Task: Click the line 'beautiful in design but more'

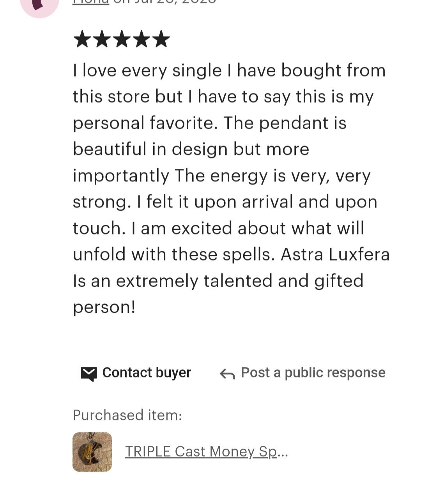Action: pyautogui.click(x=191, y=149)
